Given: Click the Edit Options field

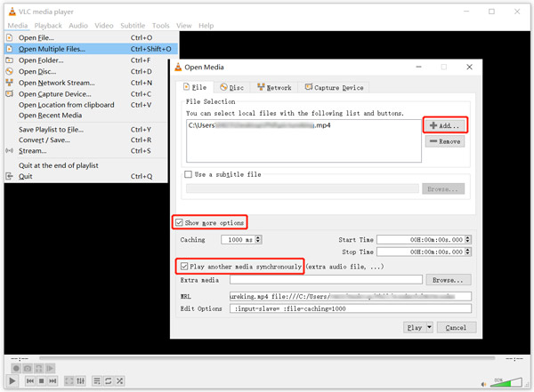Looking at the screenshot, I should click(351, 308).
